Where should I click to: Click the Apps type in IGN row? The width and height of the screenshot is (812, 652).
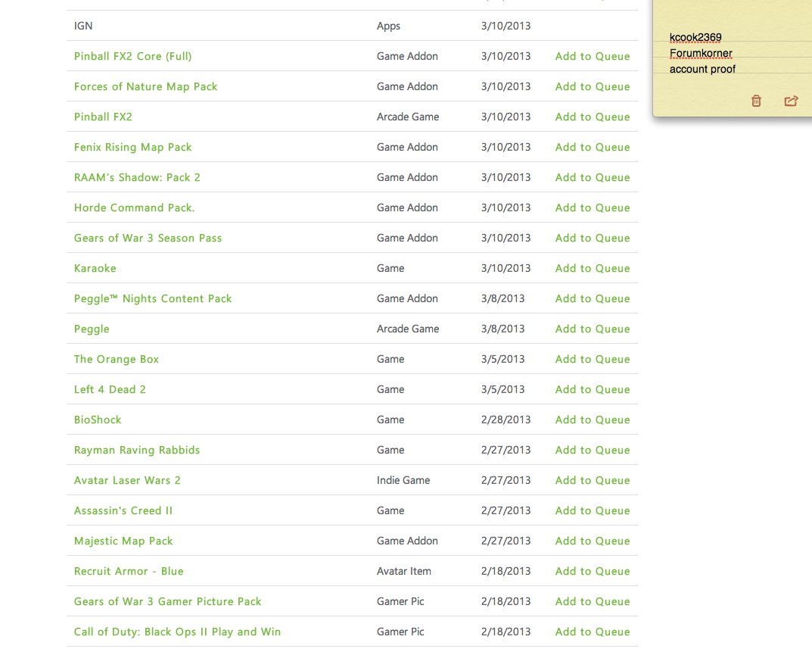tap(388, 26)
